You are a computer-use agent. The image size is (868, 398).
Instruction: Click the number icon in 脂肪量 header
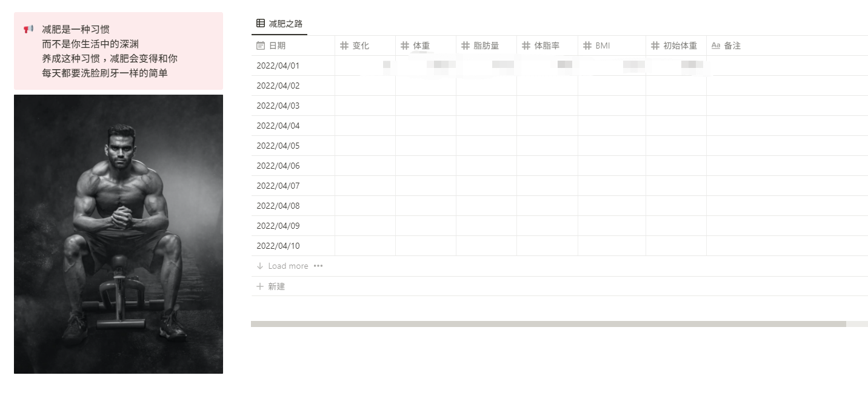click(x=466, y=46)
